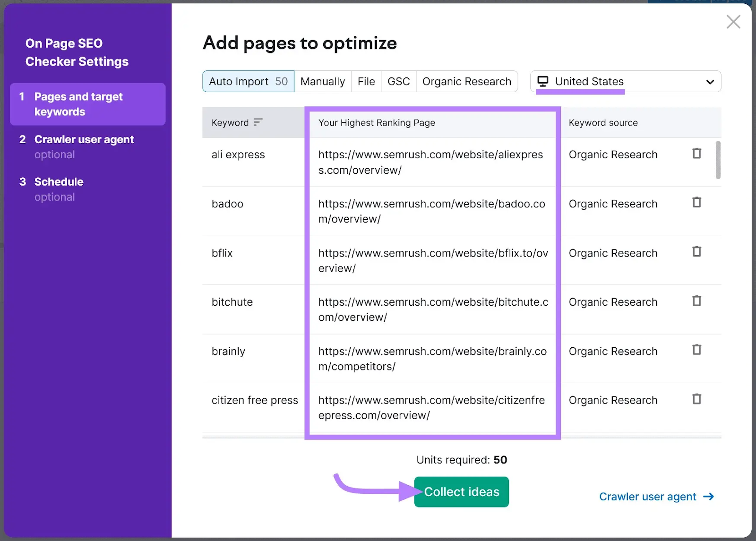The height and width of the screenshot is (541, 756).
Task: Open the GSC import tab
Action: click(398, 81)
